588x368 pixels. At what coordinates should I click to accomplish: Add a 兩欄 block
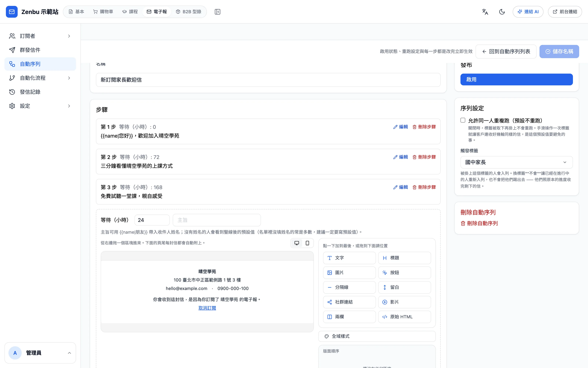[x=349, y=317]
